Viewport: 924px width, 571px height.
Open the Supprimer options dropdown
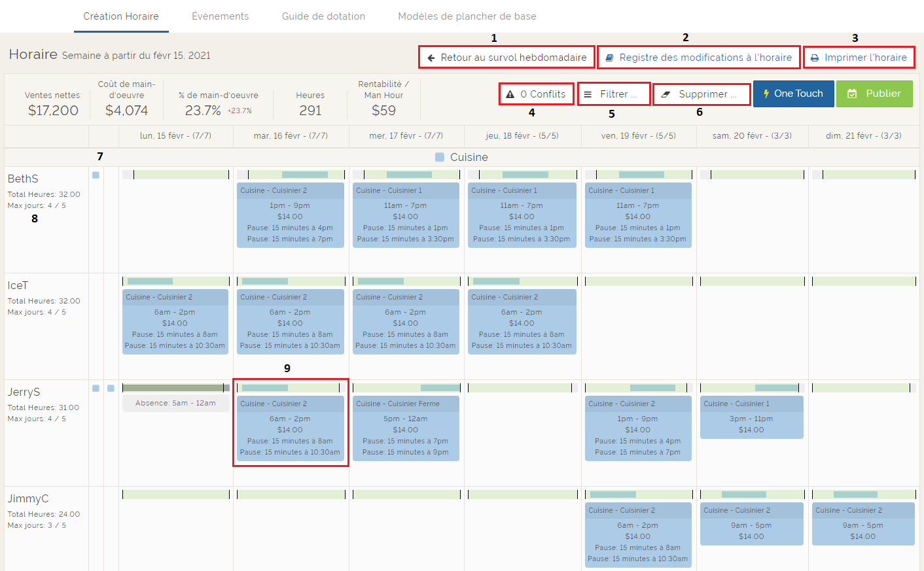click(x=702, y=94)
